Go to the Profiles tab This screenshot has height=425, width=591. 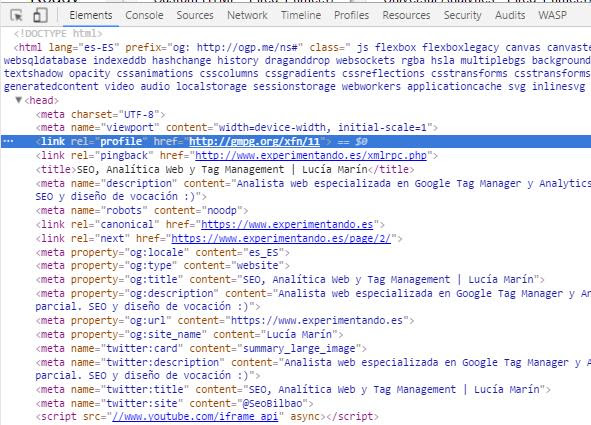click(x=351, y=15)
